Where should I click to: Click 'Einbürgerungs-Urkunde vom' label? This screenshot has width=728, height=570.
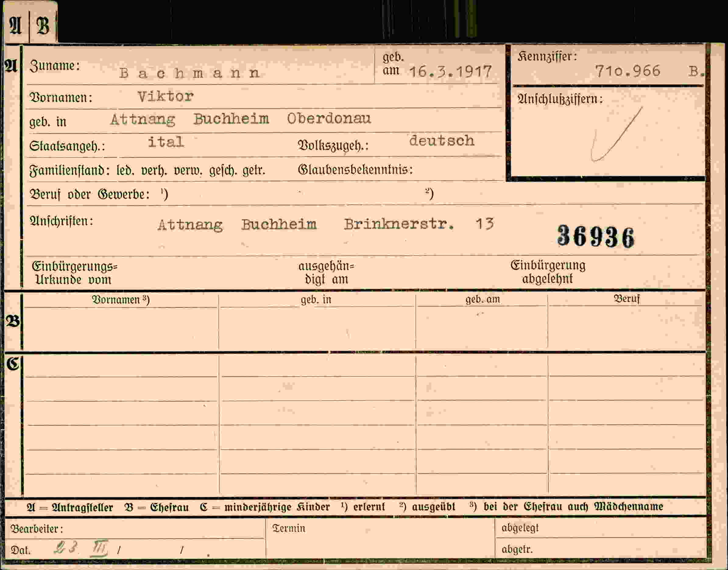pyautogui.click(x=75, y=273)
